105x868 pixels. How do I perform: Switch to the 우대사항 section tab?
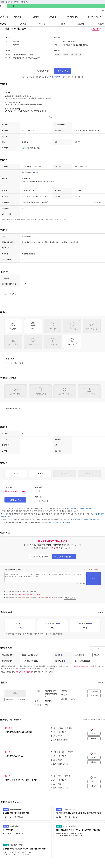tap(42, 24)
